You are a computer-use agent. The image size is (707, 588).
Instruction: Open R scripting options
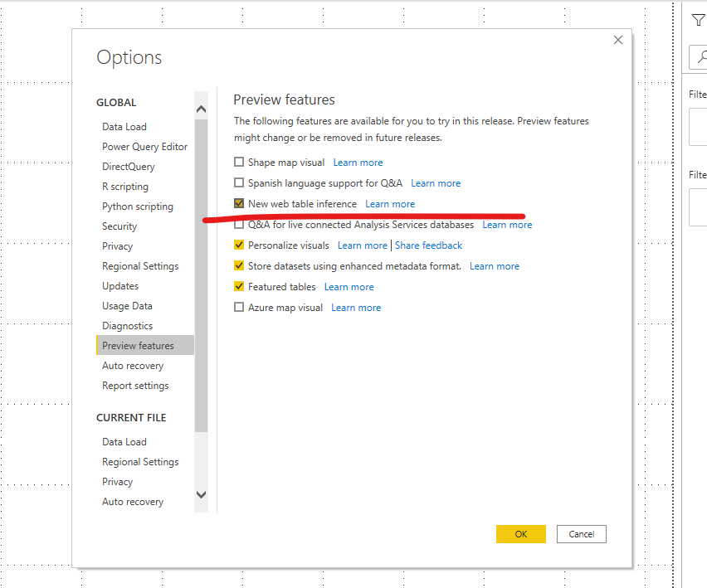coord(125,186)
